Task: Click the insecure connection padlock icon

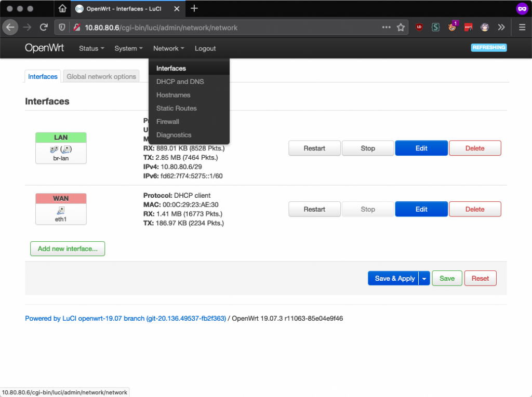Action: tap(77, 28)
